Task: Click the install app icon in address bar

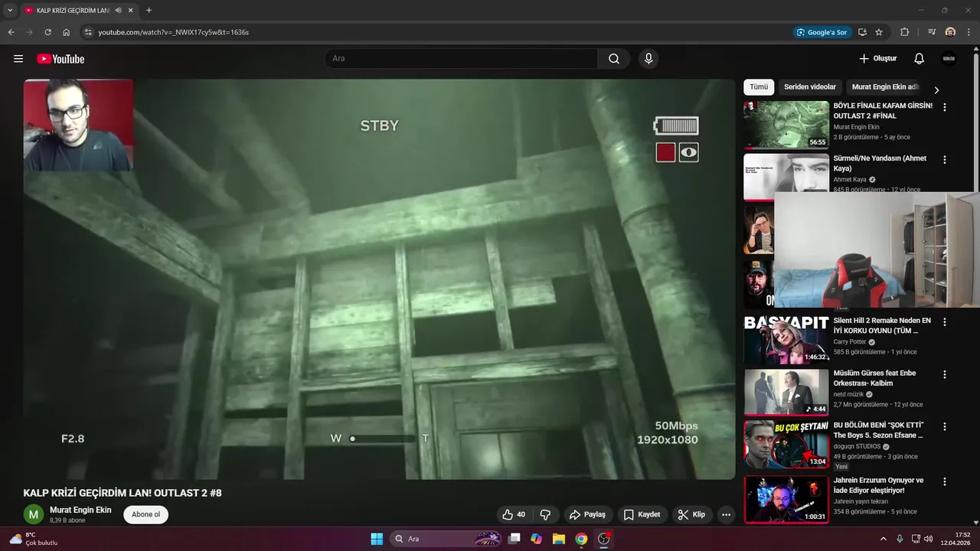Action: (862, 32)
